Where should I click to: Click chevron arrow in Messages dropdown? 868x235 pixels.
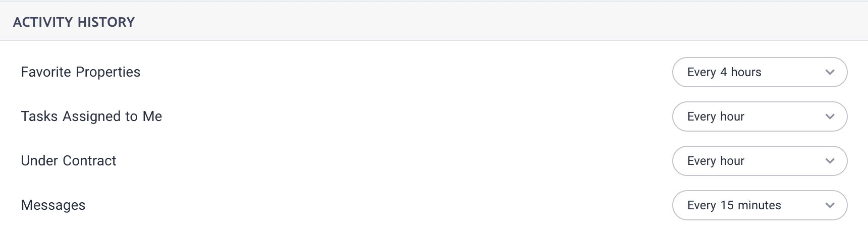830,205
